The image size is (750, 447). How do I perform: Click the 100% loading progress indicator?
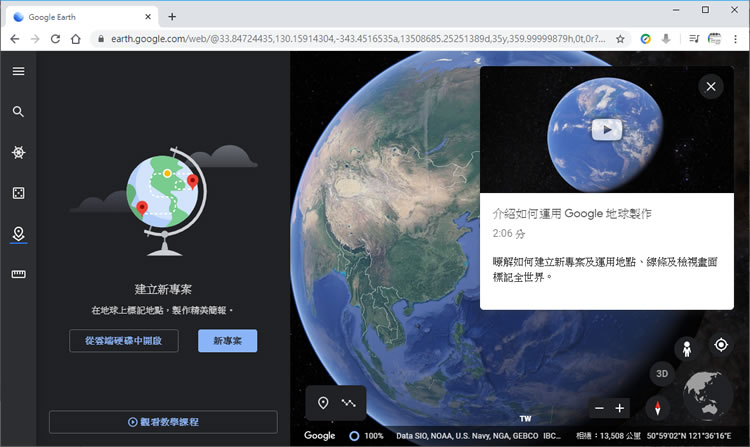(x=366, y=436)
